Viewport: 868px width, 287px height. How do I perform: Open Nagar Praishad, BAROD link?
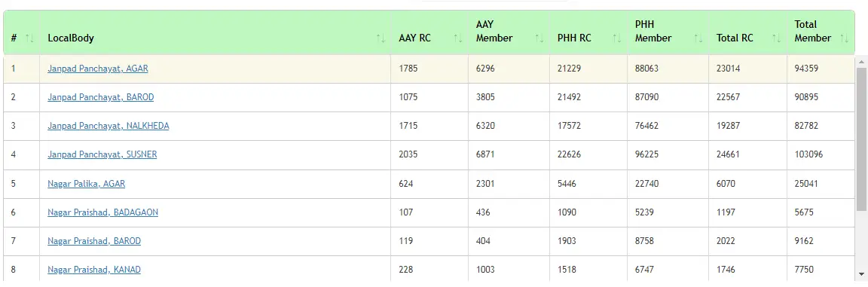click(94, 241)
